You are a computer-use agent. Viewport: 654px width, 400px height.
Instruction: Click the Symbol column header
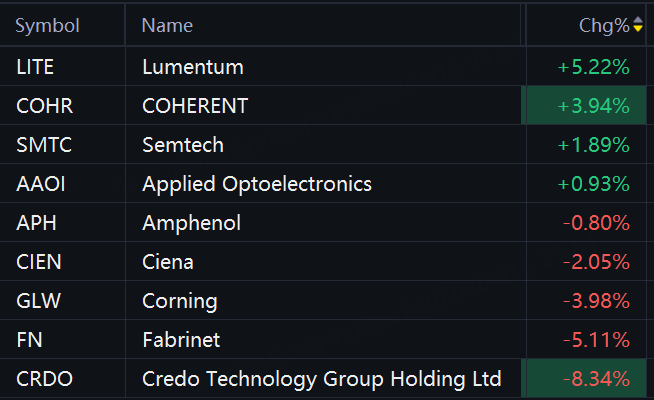click(x=47, y=25)
